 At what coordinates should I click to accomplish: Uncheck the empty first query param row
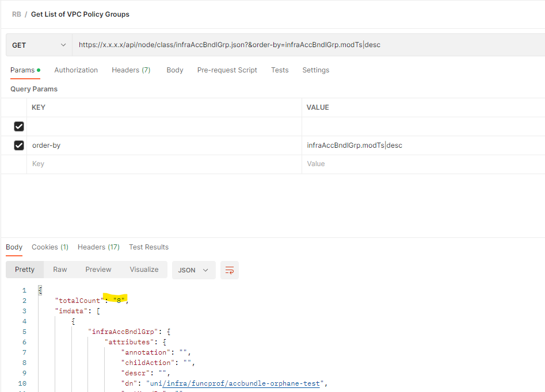(x=19, y=126)
